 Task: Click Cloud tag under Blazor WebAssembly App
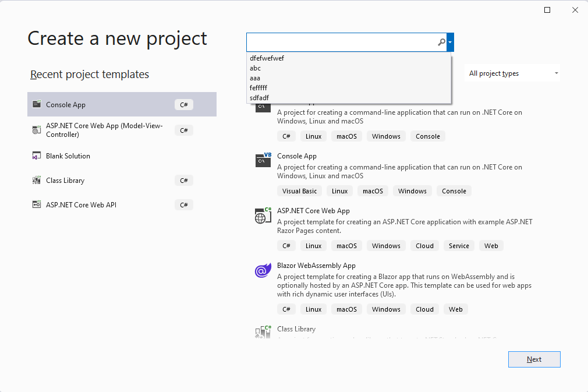tap(424, 309)
